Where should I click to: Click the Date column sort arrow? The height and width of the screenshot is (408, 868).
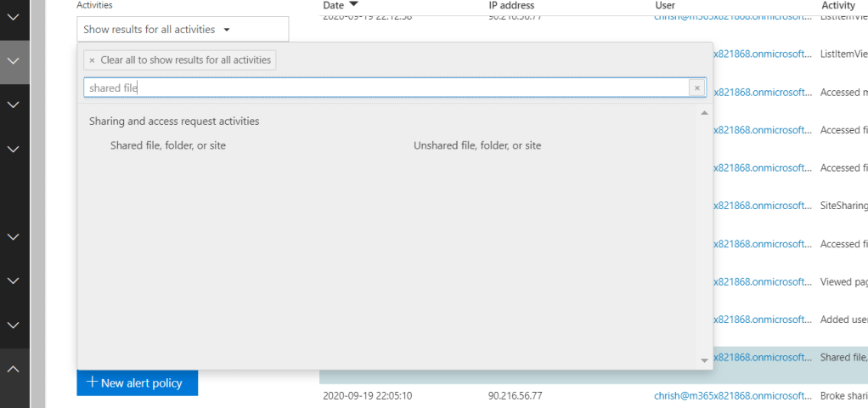[x=353, y=5]
